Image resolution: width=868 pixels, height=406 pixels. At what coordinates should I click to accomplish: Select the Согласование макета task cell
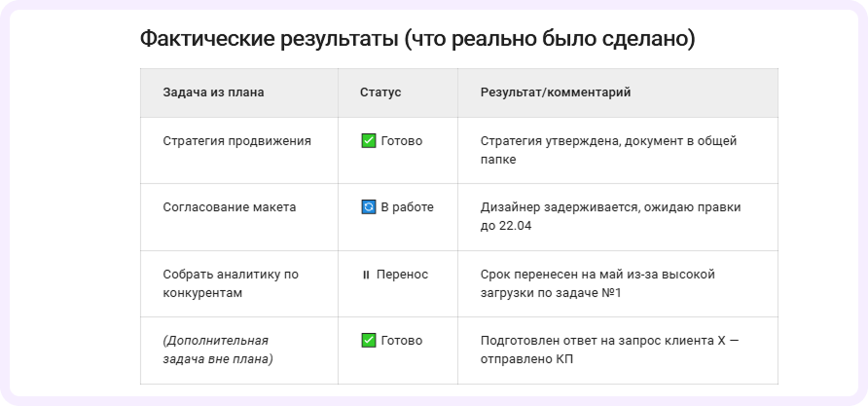pyautogui.click(x=230, y=207)
